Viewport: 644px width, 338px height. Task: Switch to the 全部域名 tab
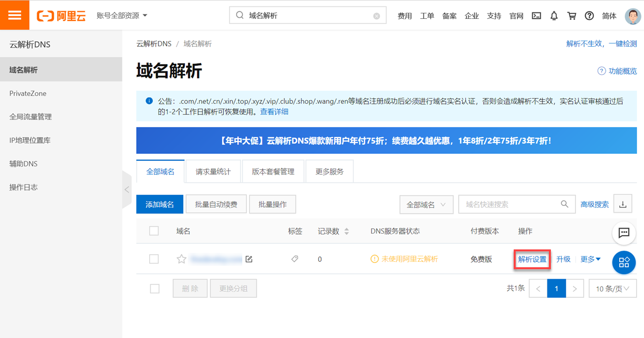[161, 172]
